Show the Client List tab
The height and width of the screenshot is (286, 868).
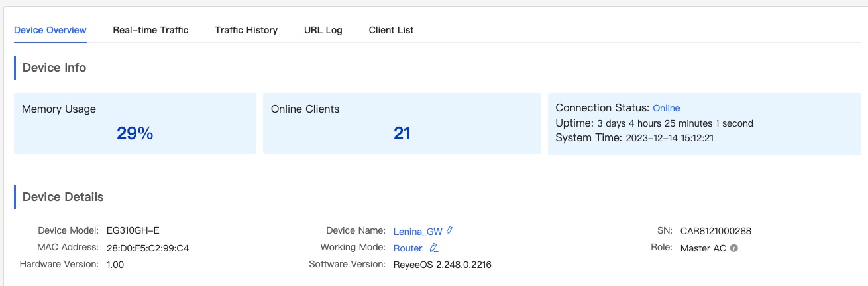tap(391, 30)
